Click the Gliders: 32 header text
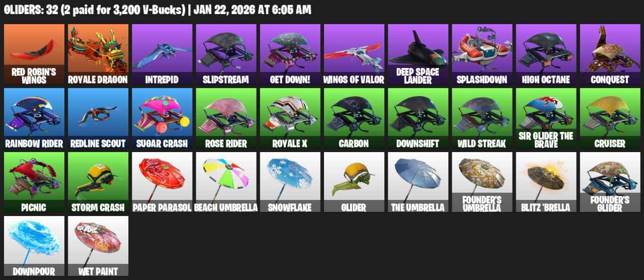 [x=30, y=10]
